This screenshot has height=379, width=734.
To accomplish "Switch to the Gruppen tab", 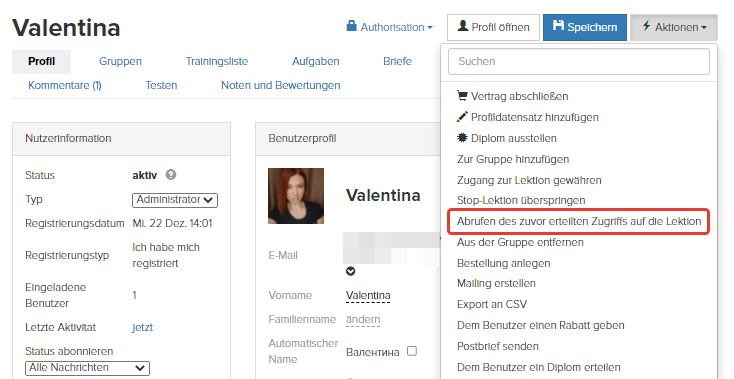I will pos(120,61).
